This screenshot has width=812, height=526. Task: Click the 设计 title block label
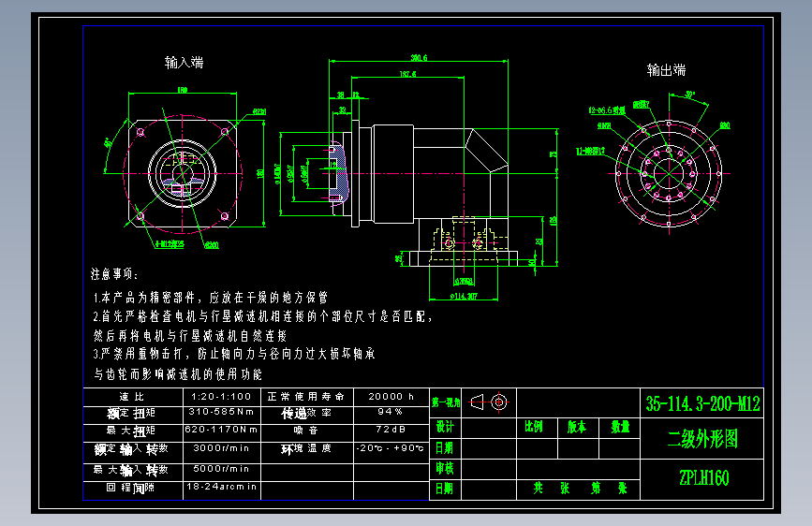(445, 428)
